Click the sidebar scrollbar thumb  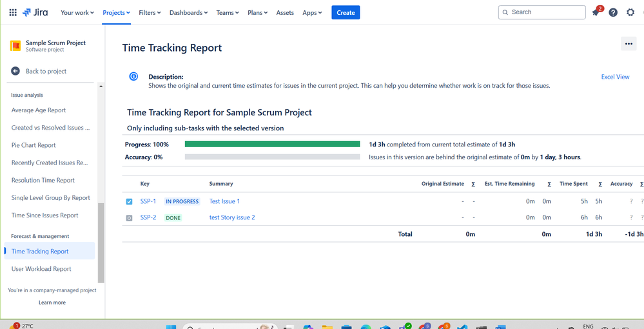coord(101,243)
